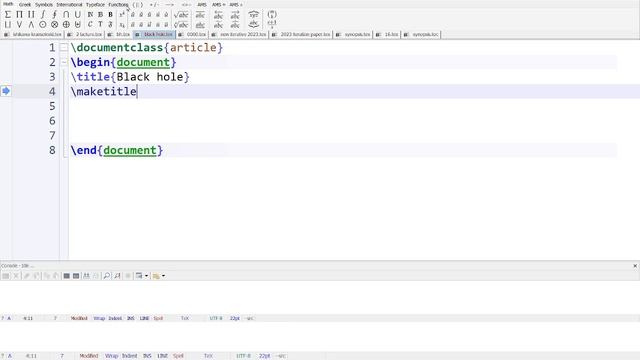This screenshot has height=360, width=640.
Task: Insert the big wedge symbol
Action: click(31, 24)
